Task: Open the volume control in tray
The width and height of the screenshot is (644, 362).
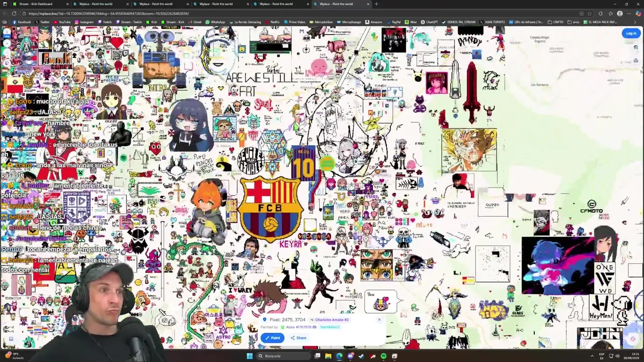Action: click(x=617, y=356)
